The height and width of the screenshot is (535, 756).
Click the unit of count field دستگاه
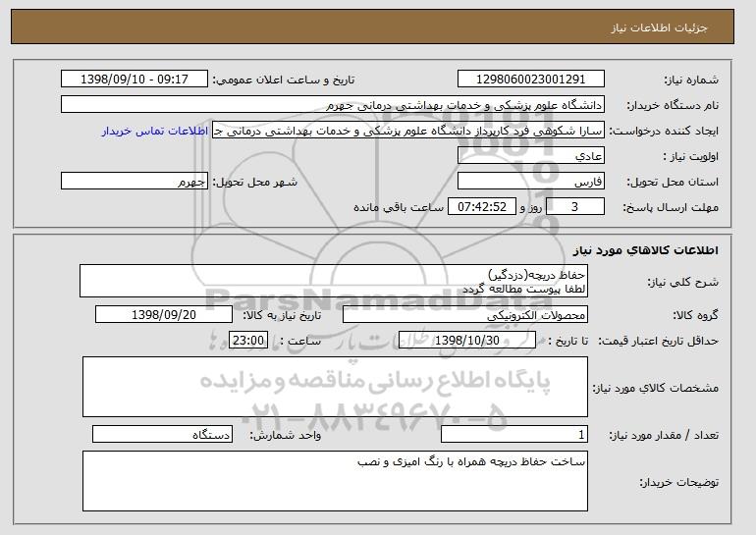coord(162,434)
